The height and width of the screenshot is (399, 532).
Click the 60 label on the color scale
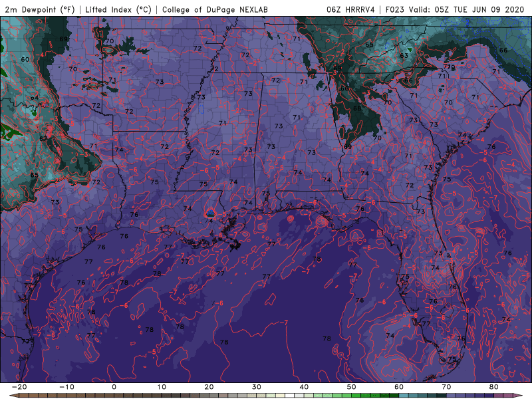point(399,387)
